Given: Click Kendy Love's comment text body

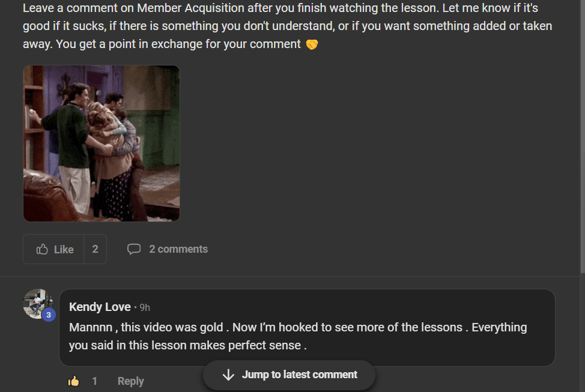Looking at the screenshot, I should pyautogui.click(x=298, y=336).
